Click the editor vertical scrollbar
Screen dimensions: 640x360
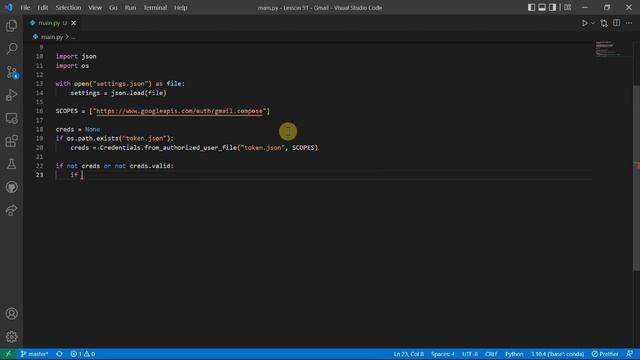[x=636, y=178]
